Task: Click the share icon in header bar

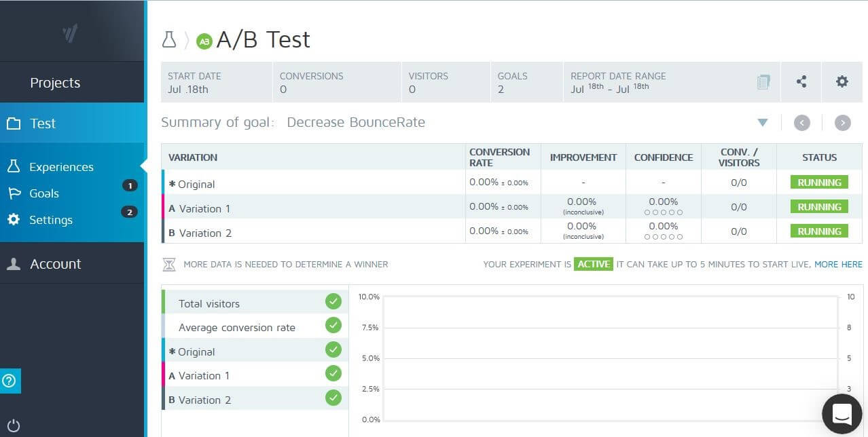Action: click(x=801, y=82)
